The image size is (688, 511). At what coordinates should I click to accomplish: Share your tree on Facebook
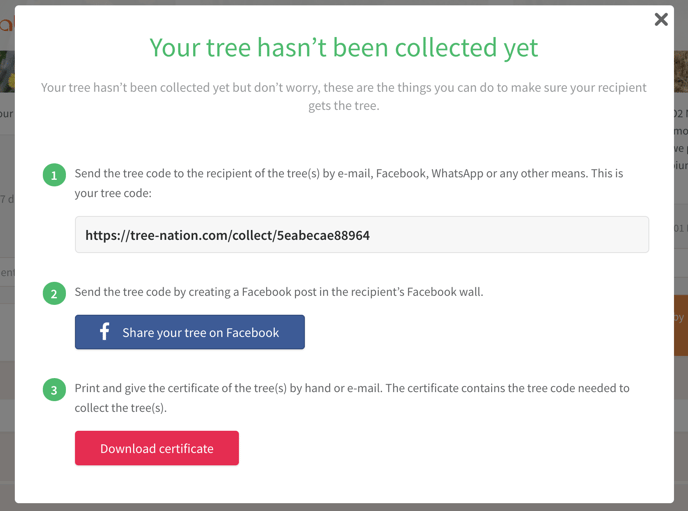tap(190, 332)
